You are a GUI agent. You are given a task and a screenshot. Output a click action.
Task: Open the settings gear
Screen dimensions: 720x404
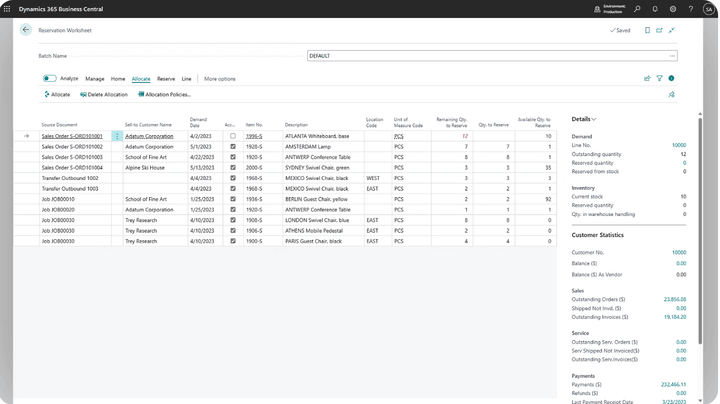coord(673,9)
